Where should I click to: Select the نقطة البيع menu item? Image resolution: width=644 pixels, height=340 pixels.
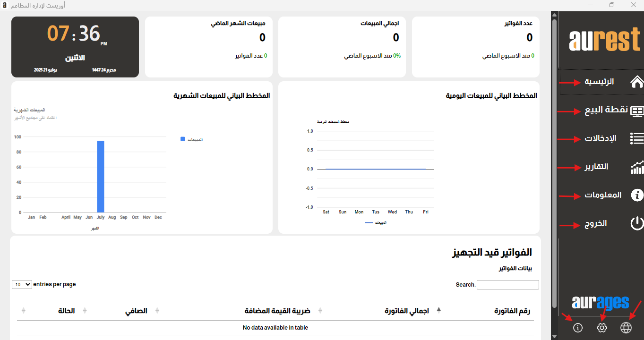pos(606,110)
